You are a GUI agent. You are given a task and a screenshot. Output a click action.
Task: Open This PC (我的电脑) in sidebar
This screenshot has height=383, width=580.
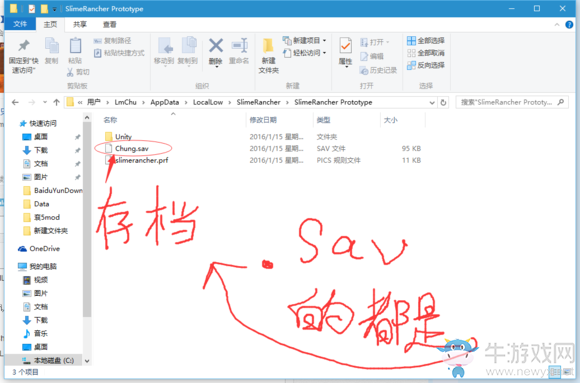(43, 266)
